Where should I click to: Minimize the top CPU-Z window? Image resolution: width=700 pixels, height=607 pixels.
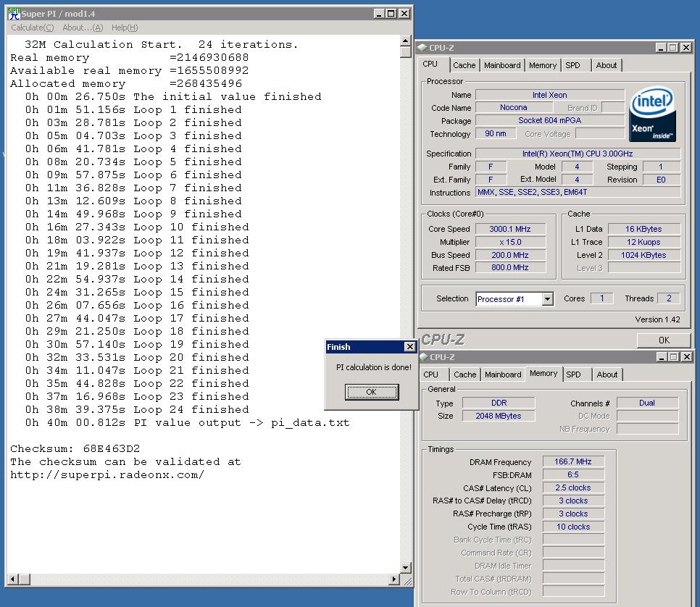tap(661, 47)
